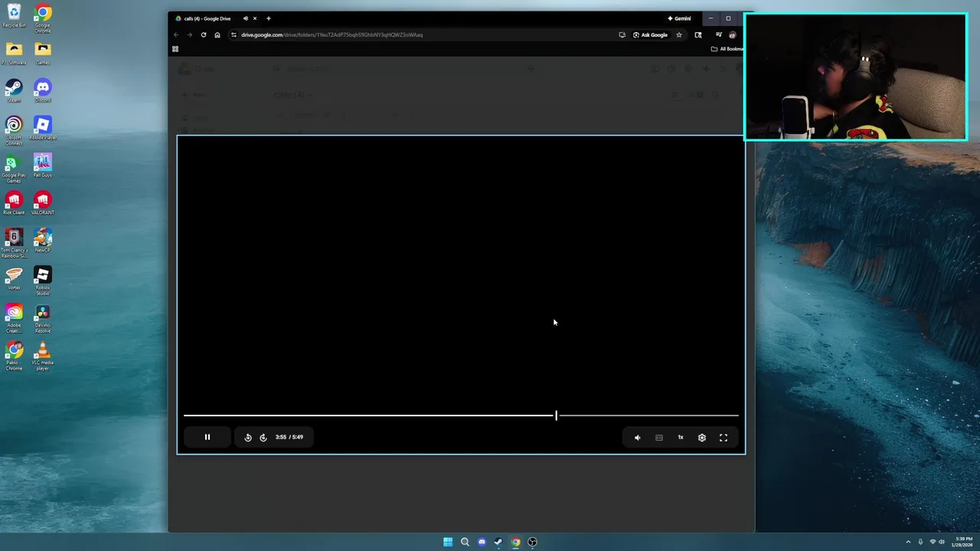980x551 pixels.
Task: Launch Roblox Player desktop icon
Action: 43,129
